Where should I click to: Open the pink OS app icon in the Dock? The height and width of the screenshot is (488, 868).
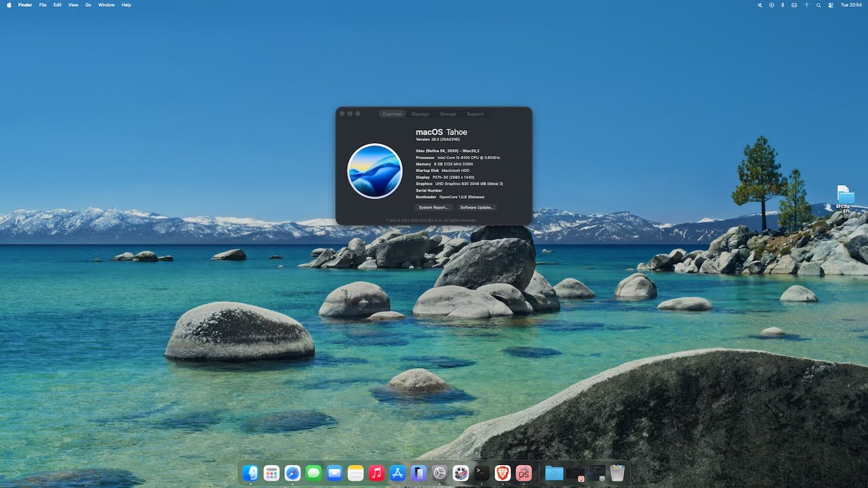(x=524, y=473)
